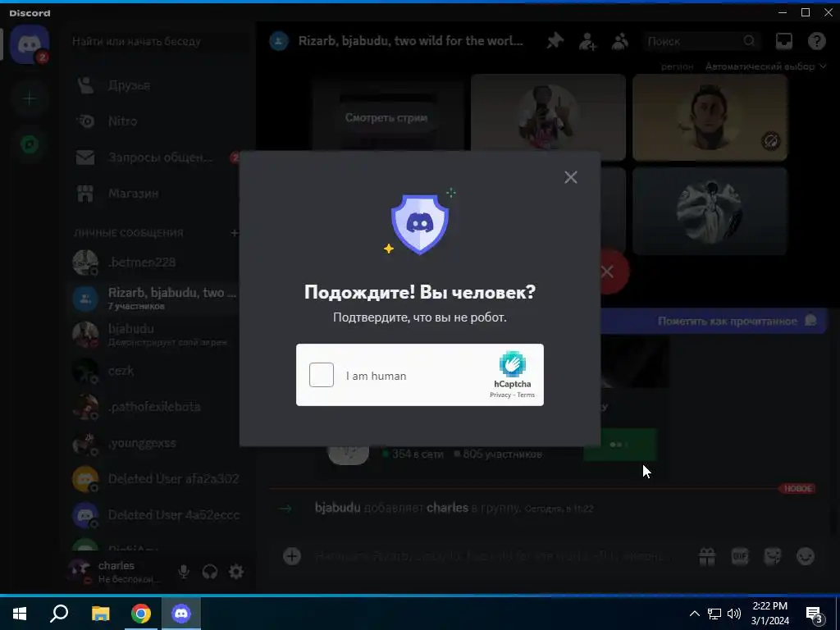This screenshot has width=840, height=630.
Task: Expand region Автоматический выбор dropdown
Action: 766,66
